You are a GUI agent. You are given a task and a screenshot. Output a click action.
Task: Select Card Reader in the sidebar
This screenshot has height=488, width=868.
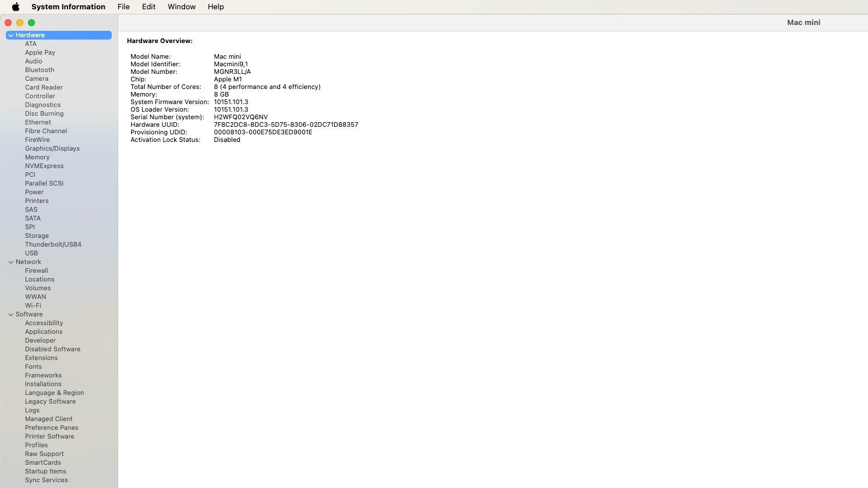[44, 88]
